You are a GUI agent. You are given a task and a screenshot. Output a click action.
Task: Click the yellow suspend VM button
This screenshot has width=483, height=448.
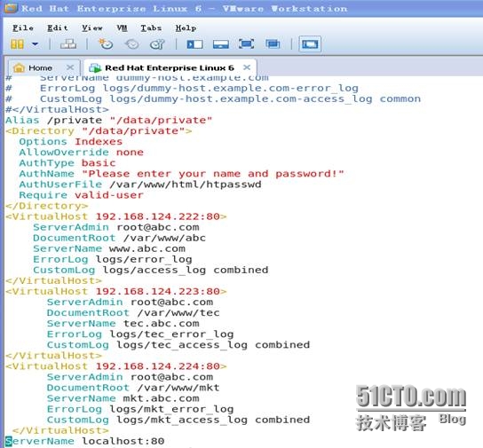(x=17, y=44)
